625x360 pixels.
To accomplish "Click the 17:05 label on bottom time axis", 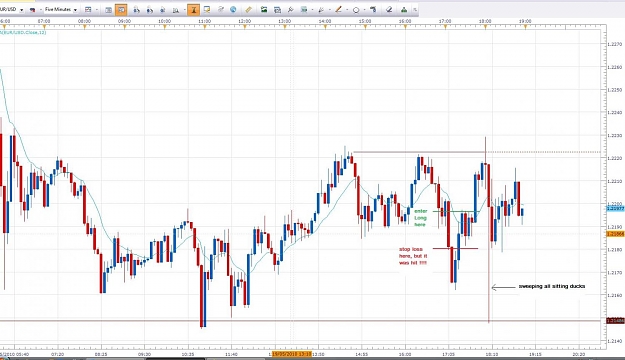I will pyautogui.click(x=448, y=354).
